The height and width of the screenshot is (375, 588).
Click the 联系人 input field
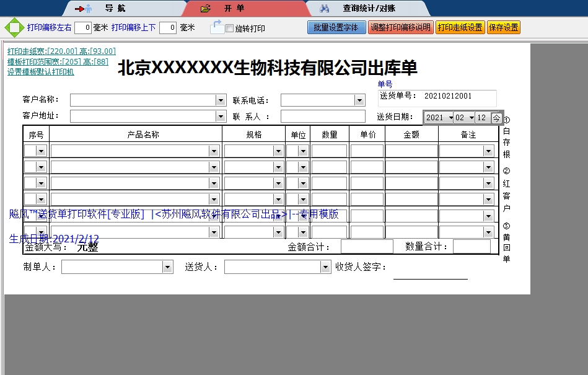323,117
